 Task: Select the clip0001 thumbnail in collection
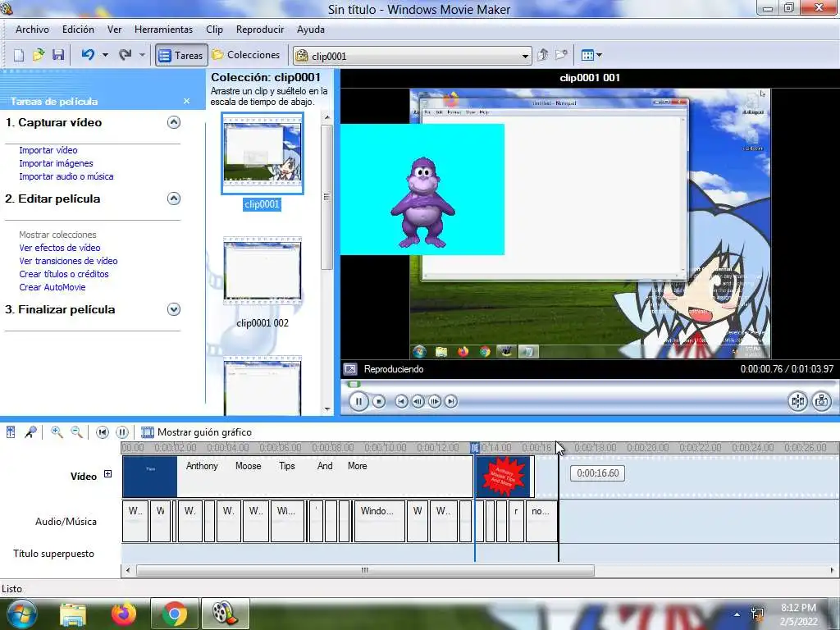pos(262,153)
